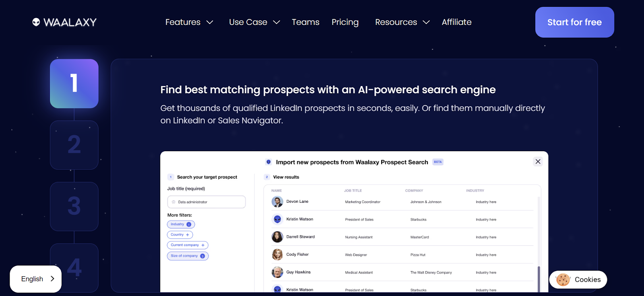Click the BETA badge
The image size is (644, 296).
coord(438,162)
